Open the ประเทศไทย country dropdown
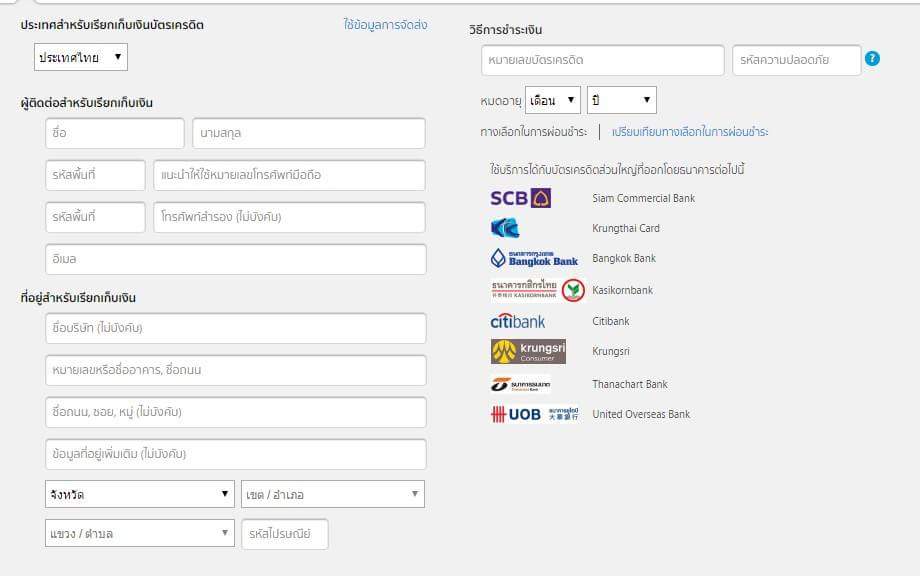920x578 pixels. click(x=81, y=57)
